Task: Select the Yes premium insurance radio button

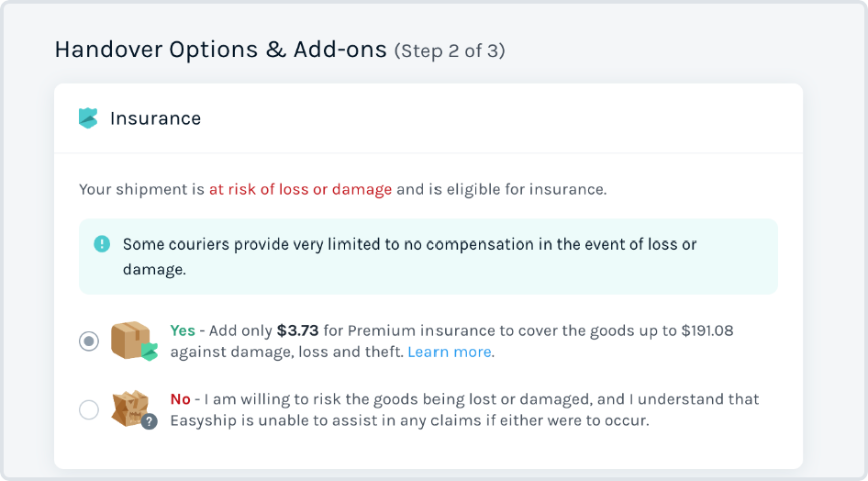Action: point(89,341)
